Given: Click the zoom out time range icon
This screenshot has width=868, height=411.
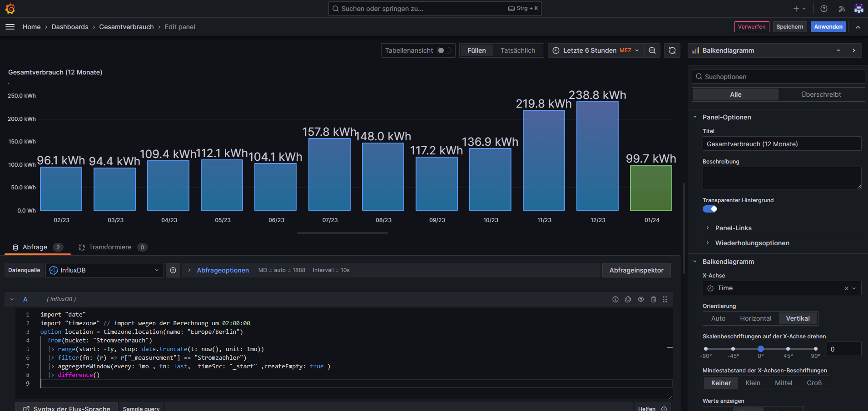Looking at the screenshot, I should point(652,50).
